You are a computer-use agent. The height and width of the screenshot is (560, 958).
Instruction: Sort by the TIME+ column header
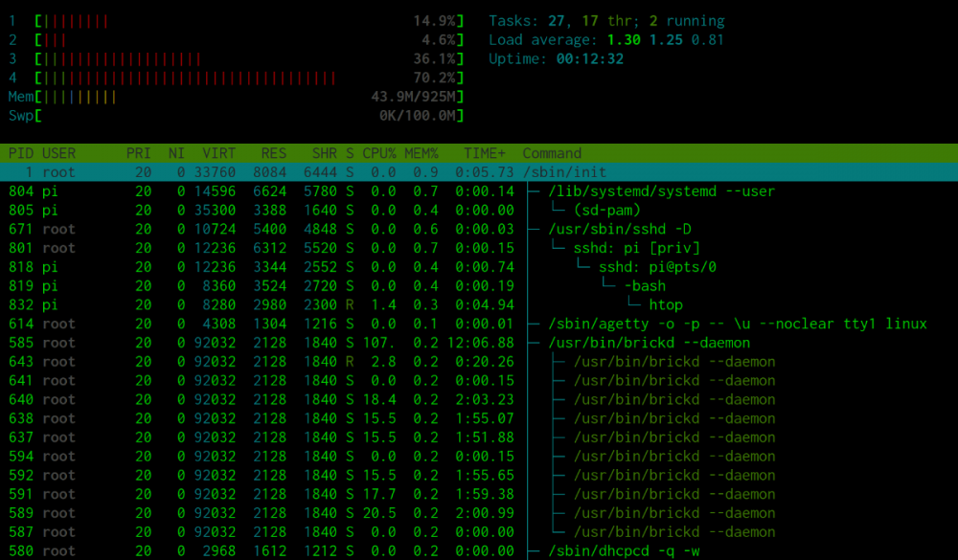point(486,153)
